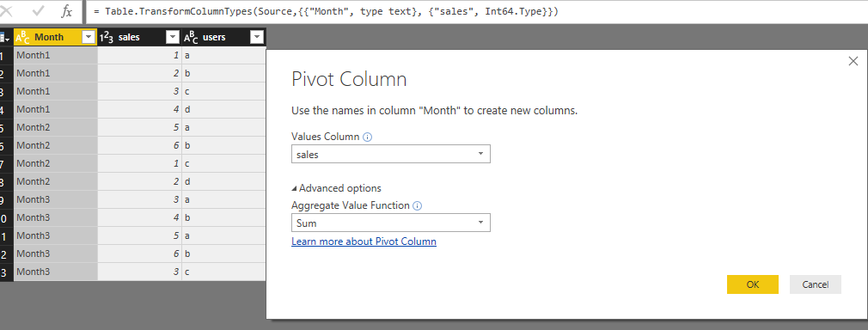Select sales value 2 in Month1 user b row
Viewport: 868px width, 330px height.
[139, 73]
